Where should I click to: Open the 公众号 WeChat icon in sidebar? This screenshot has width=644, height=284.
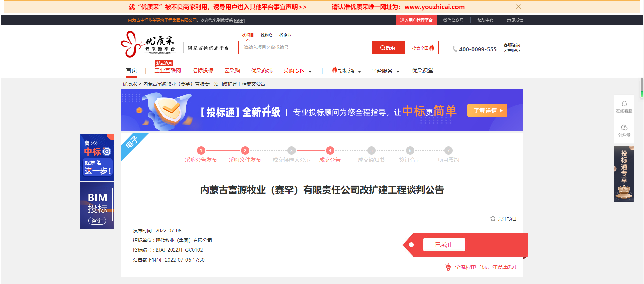[x=624, y=128]
